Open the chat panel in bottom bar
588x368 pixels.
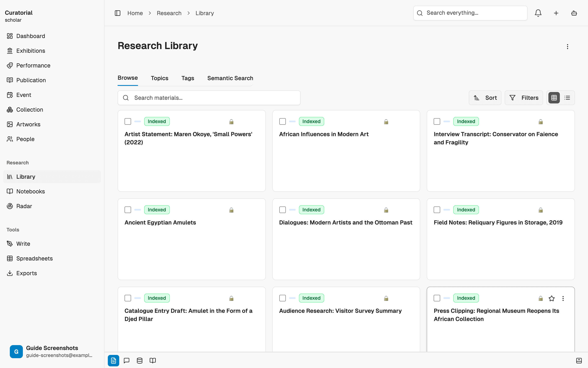pos(127,360)
